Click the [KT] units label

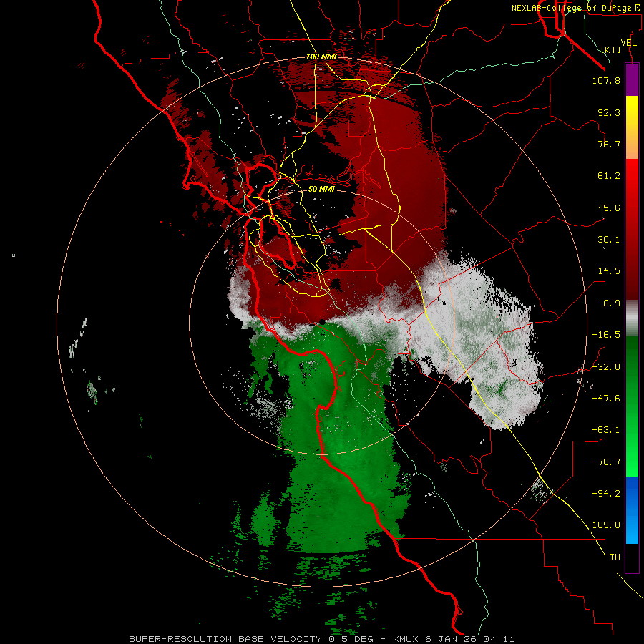coord(611,49)
